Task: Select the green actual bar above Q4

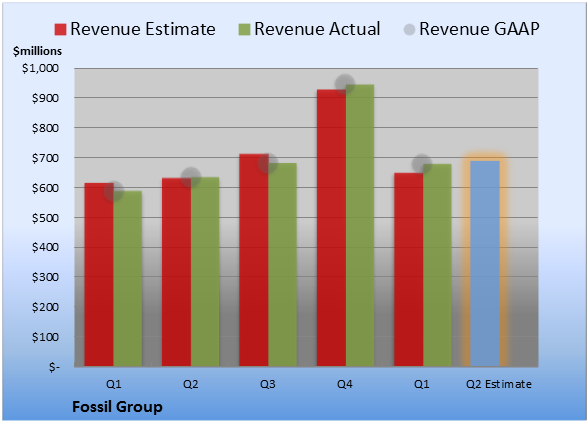Action: pyautogui.click(x=360, y=225)
